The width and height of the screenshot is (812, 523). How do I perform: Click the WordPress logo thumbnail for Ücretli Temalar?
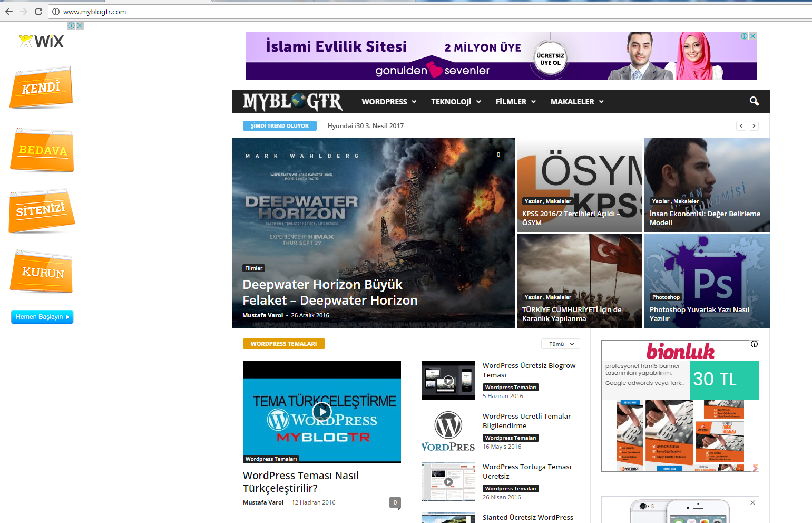point(448,431)
